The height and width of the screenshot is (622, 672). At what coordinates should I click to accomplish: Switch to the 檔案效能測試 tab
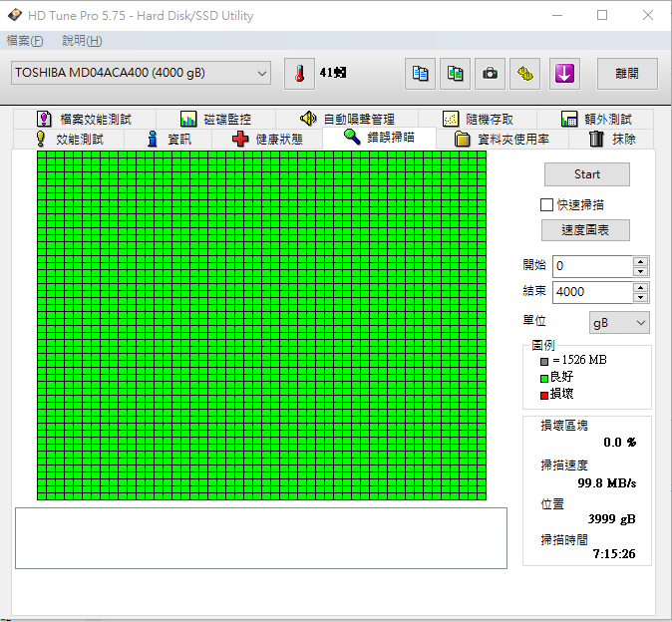click(85, 119)
